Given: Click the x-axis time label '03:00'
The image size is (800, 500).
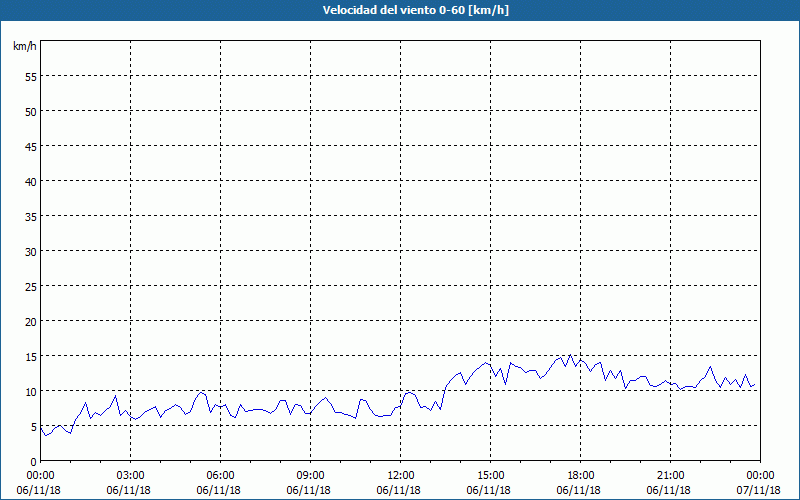Looking at the screenshot, I should (131, 476).
